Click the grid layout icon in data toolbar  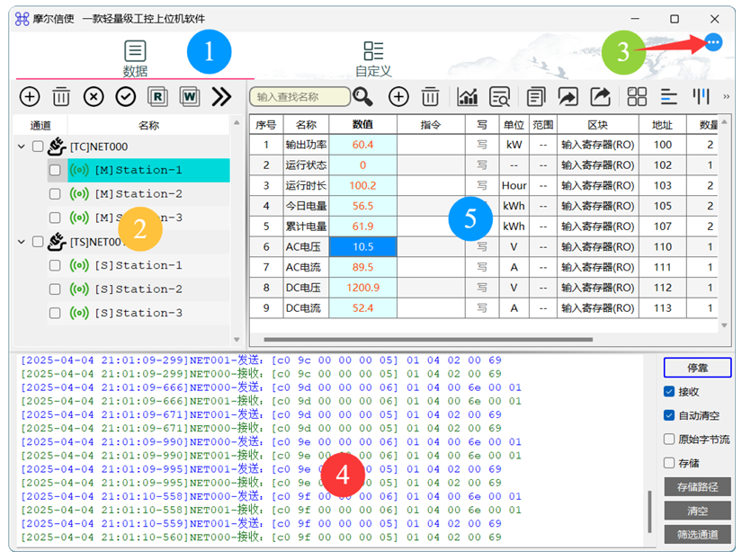click(x=637, y=96)
